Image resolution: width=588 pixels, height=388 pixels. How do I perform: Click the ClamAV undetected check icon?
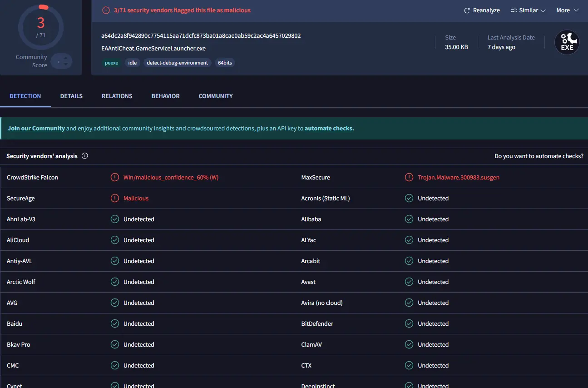click(409, 344)
